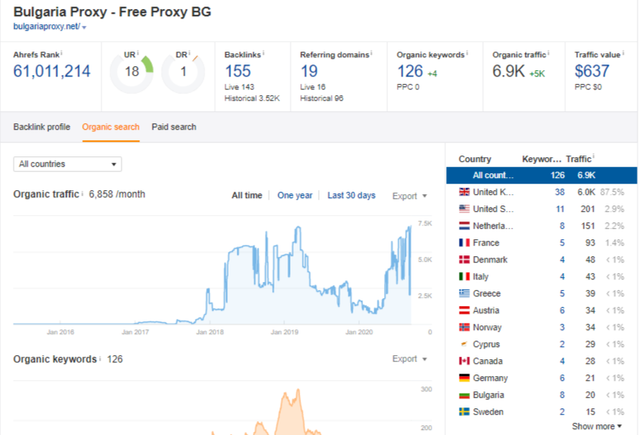The height and width of the screenshot is (435, 640).
Task: Click the Denmark flag icon
Action: tap(464, 260)
